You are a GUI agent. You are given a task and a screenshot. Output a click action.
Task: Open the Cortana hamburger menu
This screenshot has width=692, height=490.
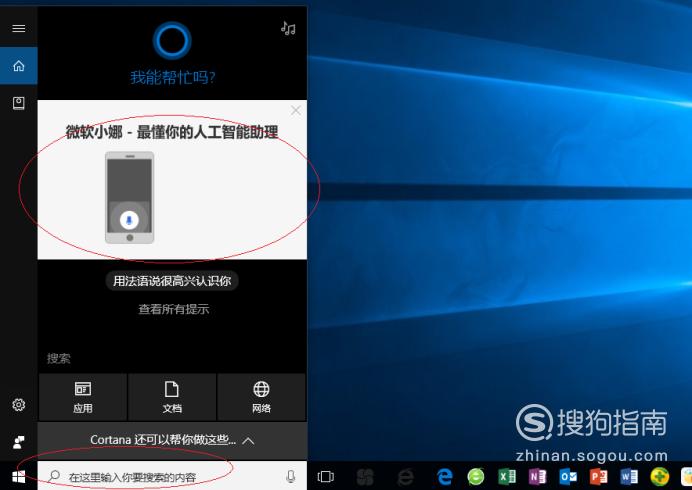tap(19, 29)
